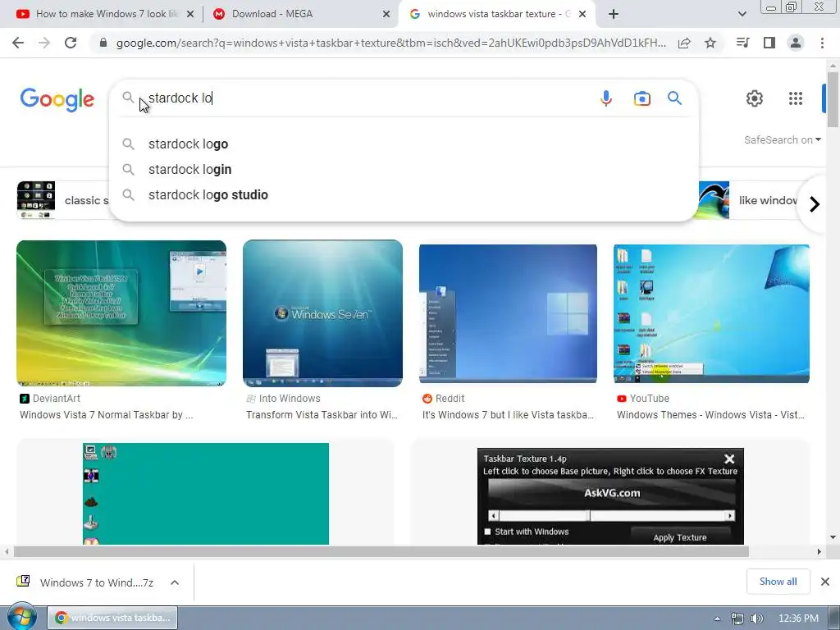Search by image with camera icon
This screenshot has width=840, height=630.
point(641,98)
